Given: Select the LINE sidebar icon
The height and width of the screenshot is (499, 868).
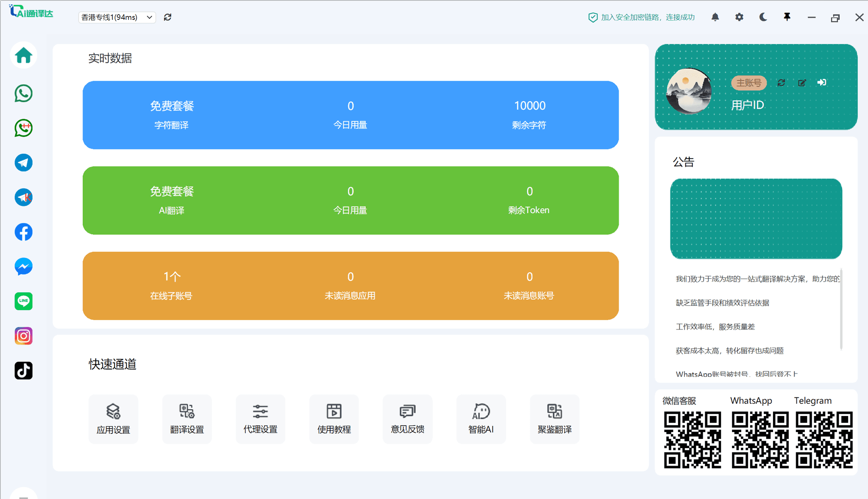Looking at the screenshot, I should click(x=23, y=301).
